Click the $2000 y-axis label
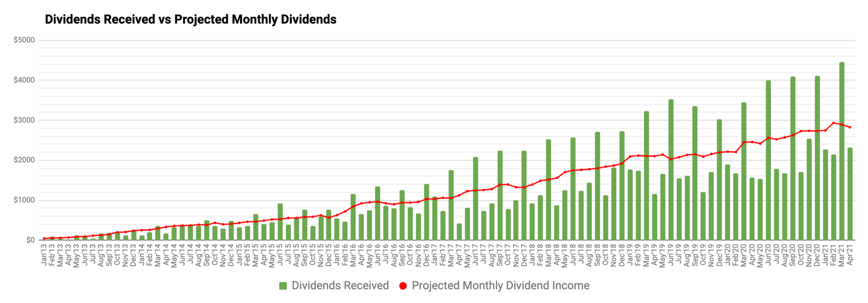Image resolution: width=868 pixels, height=303 pixels. click(24, 160)
